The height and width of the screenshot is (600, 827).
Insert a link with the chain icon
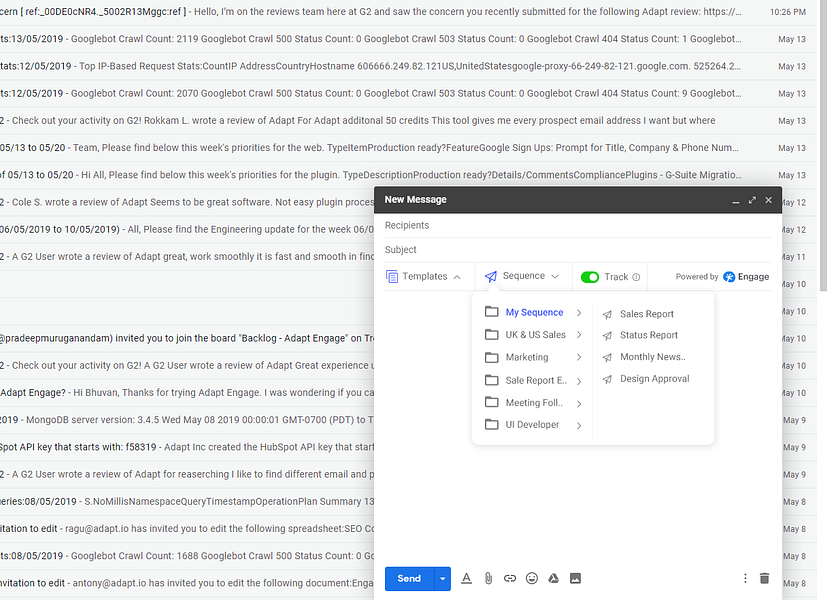point(509,578)
